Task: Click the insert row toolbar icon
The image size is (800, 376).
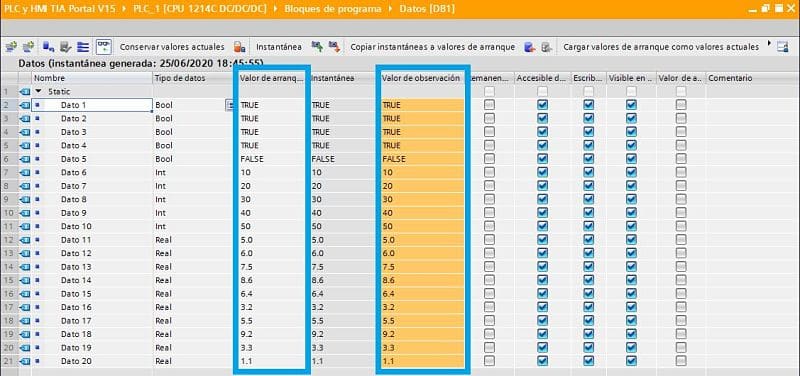Action: (x=12, y=47)
